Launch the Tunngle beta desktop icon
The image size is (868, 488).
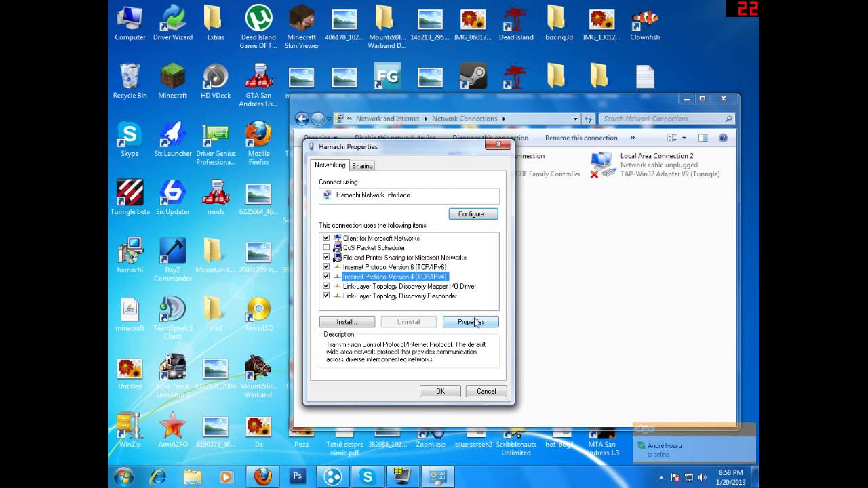(x=130, y=197)
